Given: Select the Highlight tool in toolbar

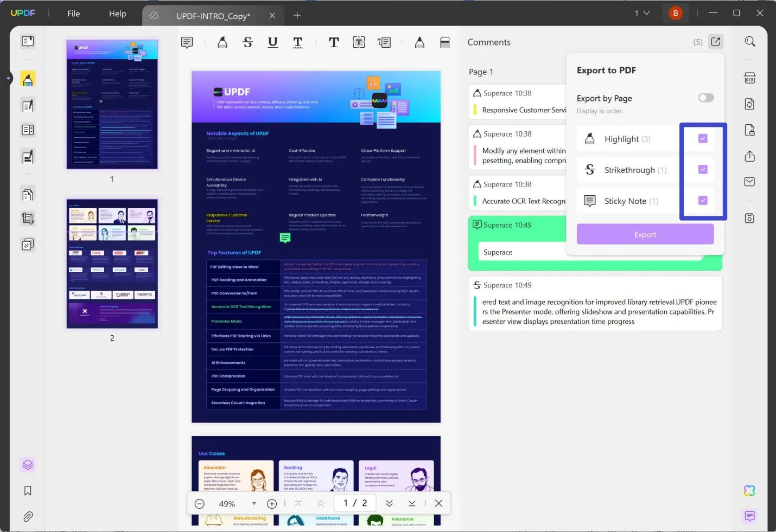Looking at the screenshot, I should click(x=222, y=42).
